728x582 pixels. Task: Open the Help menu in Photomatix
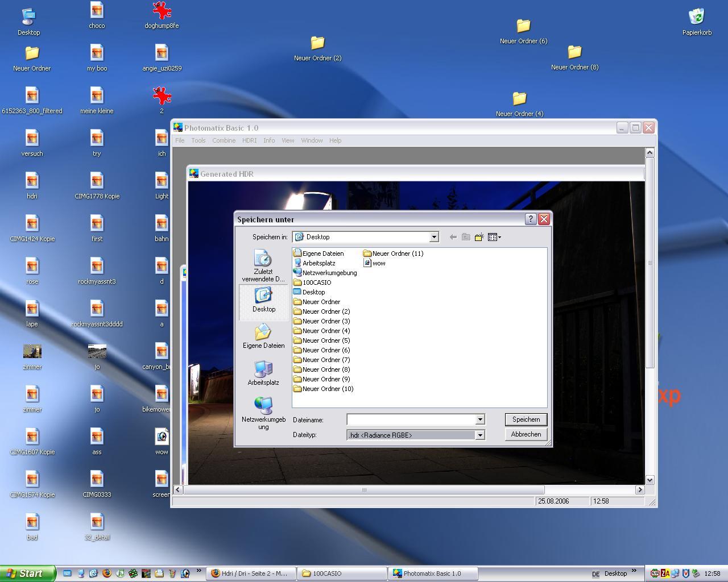[335, 140]
